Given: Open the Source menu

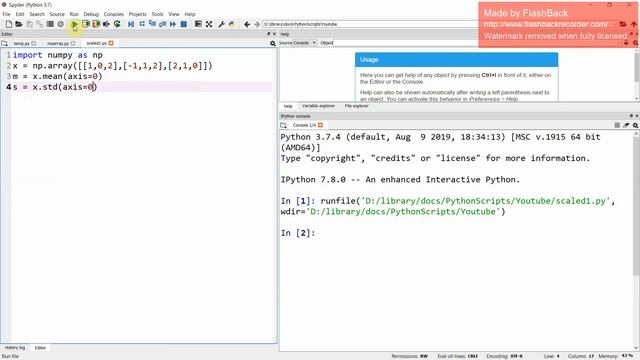Looking at the screenshot, I should point(57,14).
